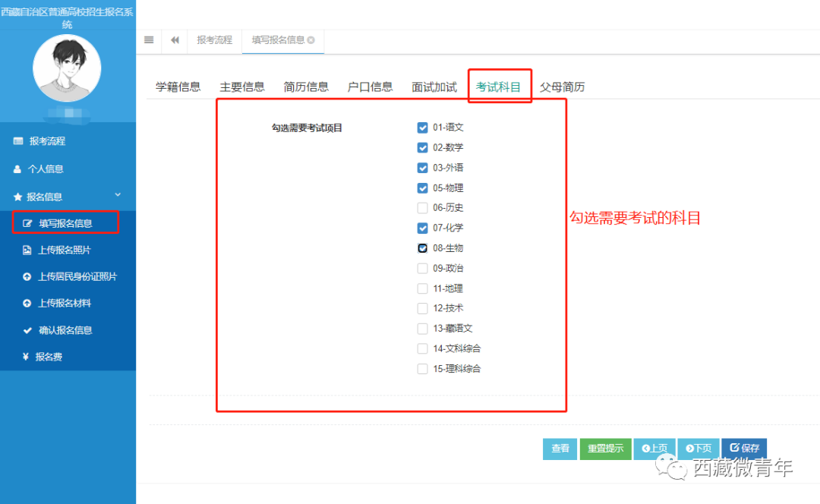Uncheck the 01-语文 subject checkbox
The image size is (820, 504).
click(423, 128)
